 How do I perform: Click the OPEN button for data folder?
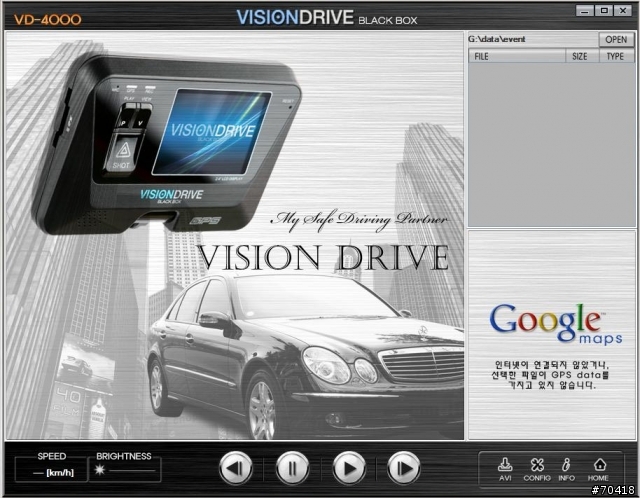tap(616, 40)
